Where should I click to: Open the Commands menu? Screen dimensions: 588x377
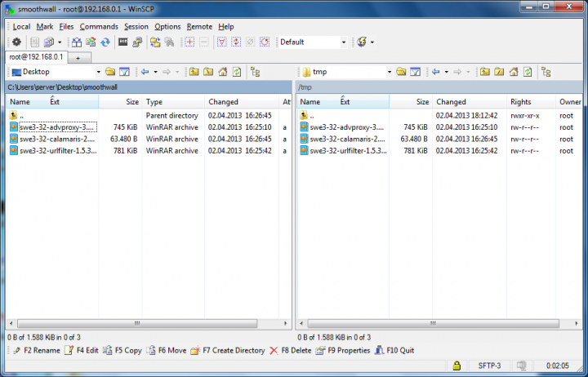99,26
